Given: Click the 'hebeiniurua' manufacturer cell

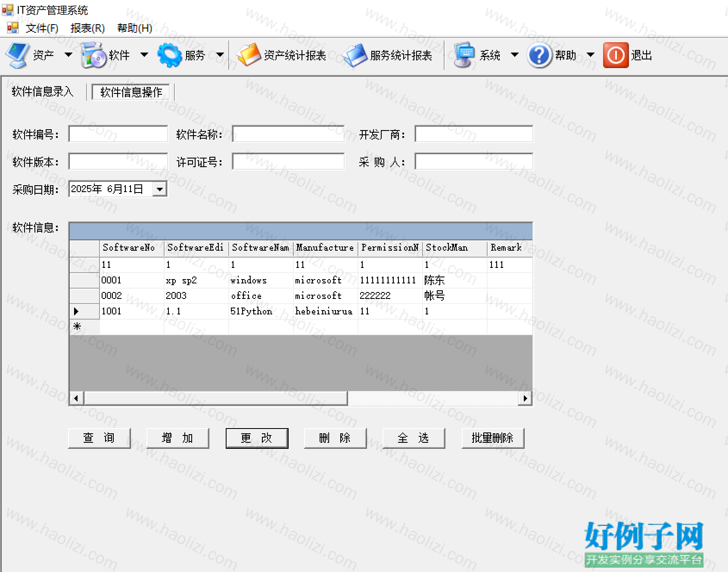Looking at the screenshot, I should pyautogui.click(x=326, y=311).
